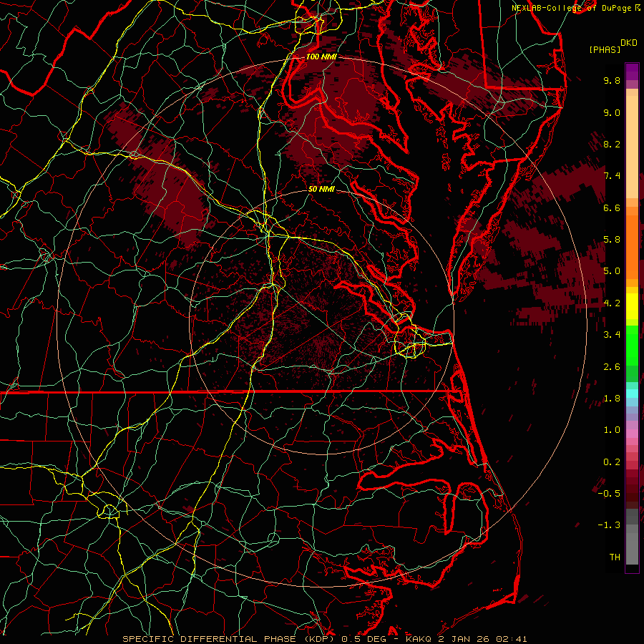
Task: Click the -1.3 value on the scale
Action: pos(609,525)
